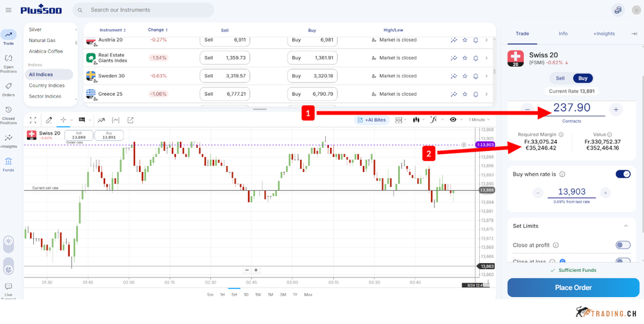
Task: Collapse the Set Limits section
Action: point(626,226)
